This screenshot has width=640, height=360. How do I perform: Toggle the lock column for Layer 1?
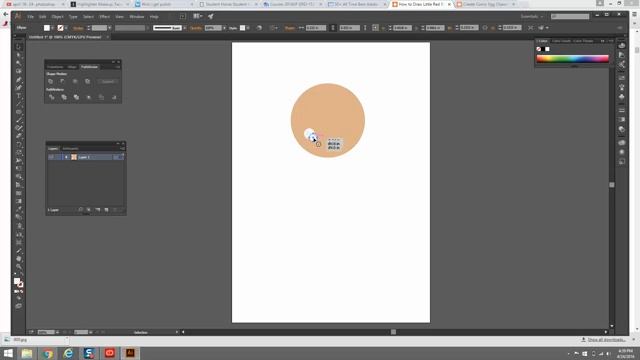[58, 157]
